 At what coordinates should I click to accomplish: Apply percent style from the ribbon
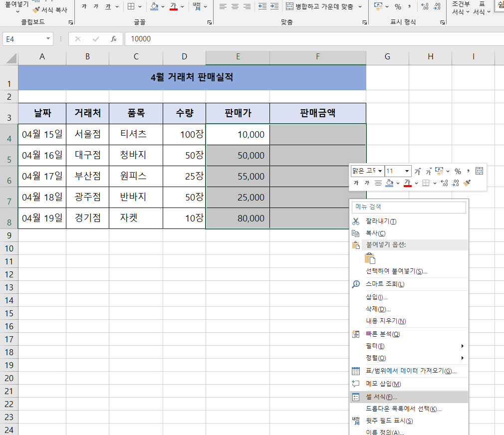point(398,6)
